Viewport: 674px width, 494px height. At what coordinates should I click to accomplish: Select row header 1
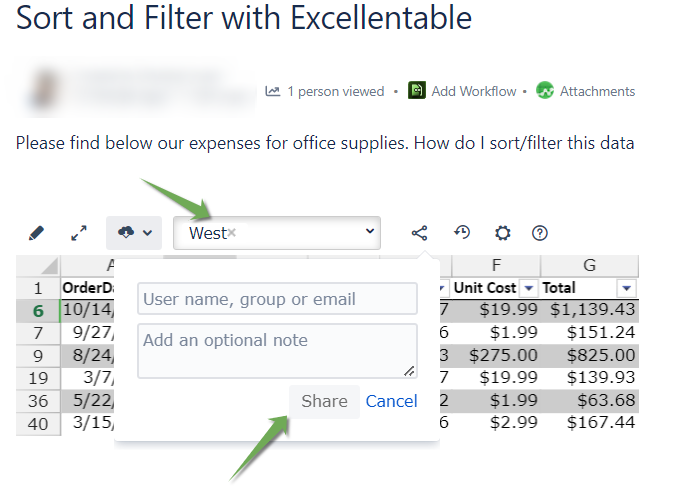click(38, 288)
